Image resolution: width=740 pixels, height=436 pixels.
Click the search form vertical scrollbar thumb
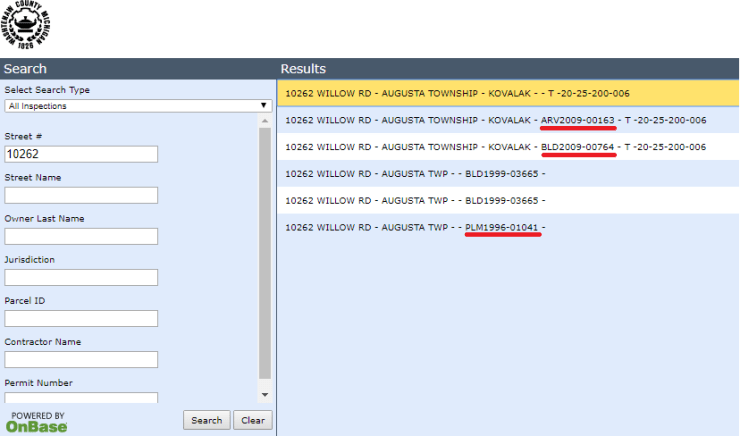click(265, 250)
